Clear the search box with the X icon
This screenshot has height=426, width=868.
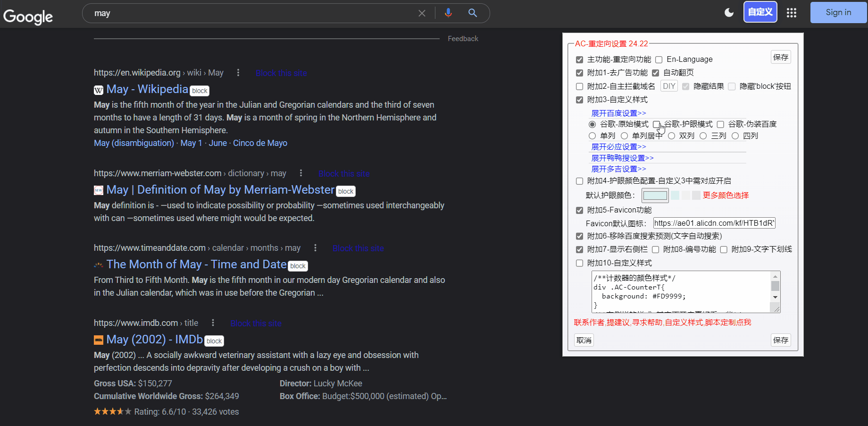pyautogui.click(x=421, y=13)
